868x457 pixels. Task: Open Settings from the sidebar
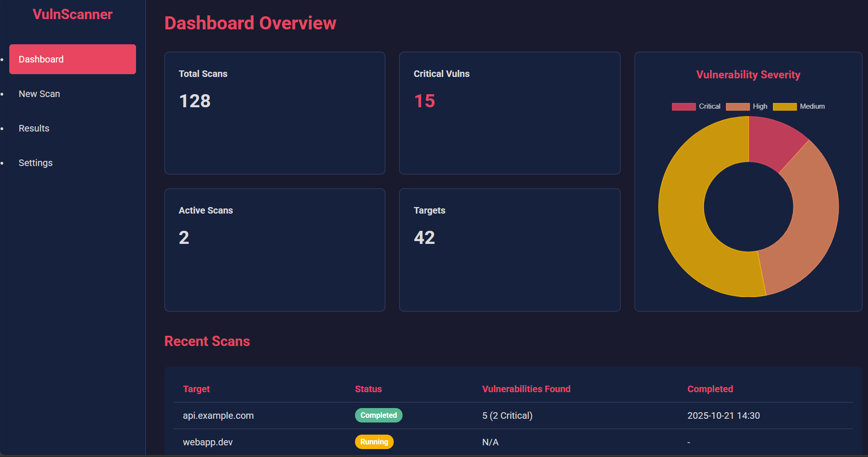[x=35, y=163]
